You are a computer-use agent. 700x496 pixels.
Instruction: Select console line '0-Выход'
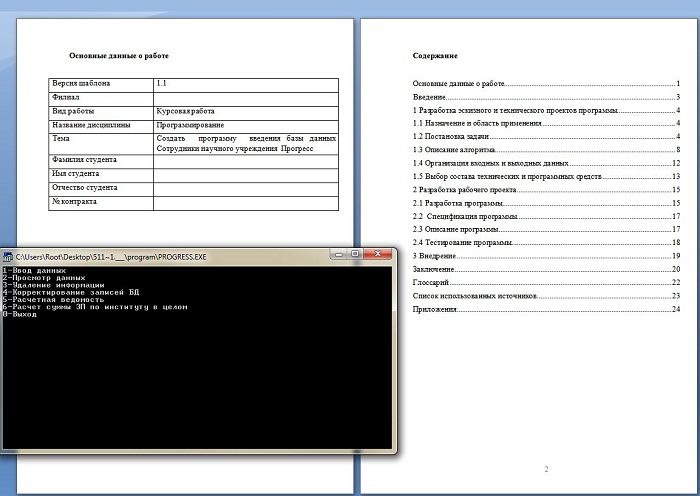coord(20,314)
